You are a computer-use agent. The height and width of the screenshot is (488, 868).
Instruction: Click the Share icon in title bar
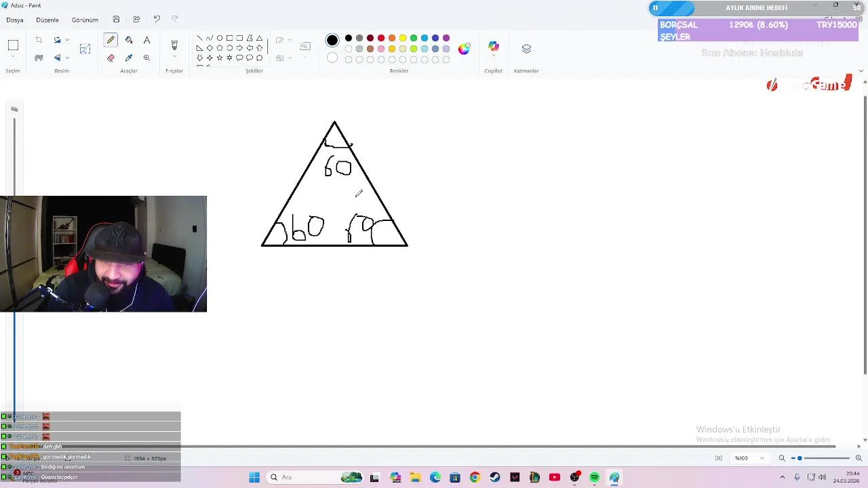[x=136, y=20]
